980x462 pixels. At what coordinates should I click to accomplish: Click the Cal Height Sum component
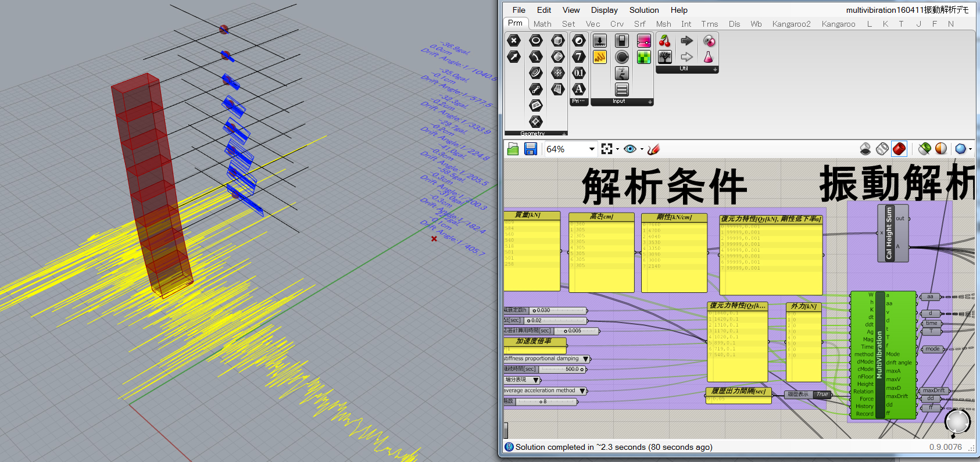[x=889, y=233]
